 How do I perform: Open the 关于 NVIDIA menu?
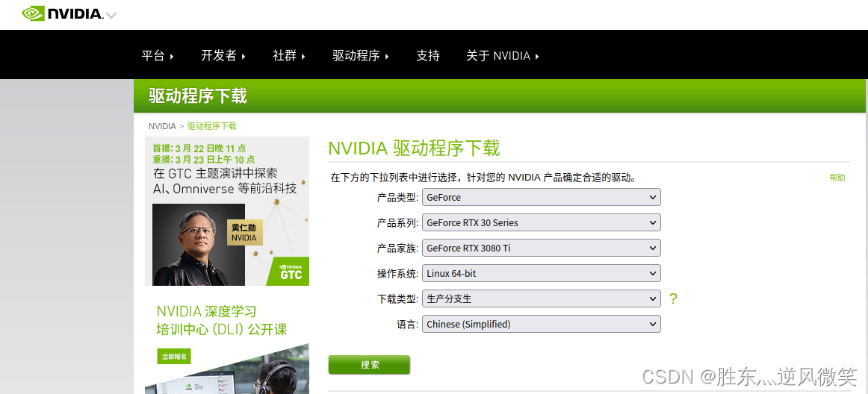click(503, 55)
